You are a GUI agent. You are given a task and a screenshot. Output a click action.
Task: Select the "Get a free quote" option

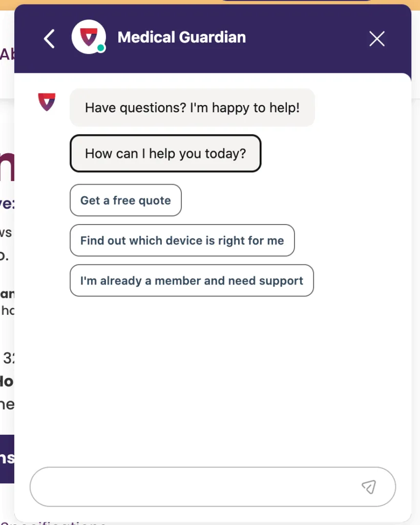point(125,200)
